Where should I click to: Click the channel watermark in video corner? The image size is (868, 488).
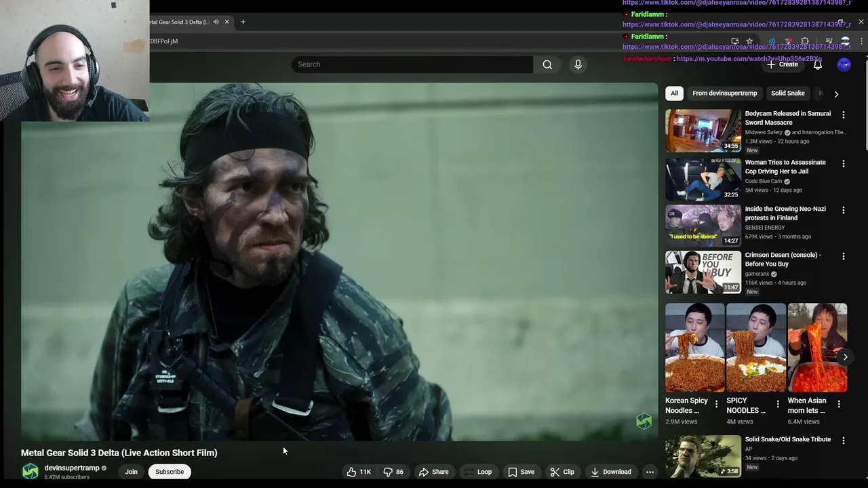click(x=644, y=421)
